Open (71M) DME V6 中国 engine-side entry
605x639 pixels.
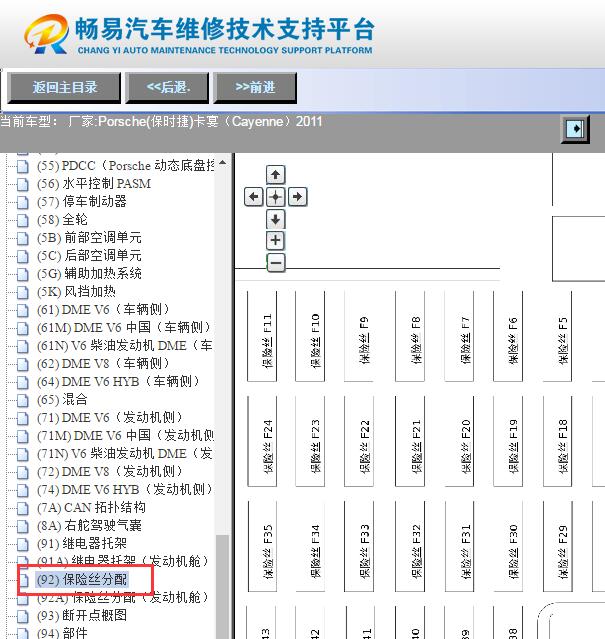[x=125, y=436]
